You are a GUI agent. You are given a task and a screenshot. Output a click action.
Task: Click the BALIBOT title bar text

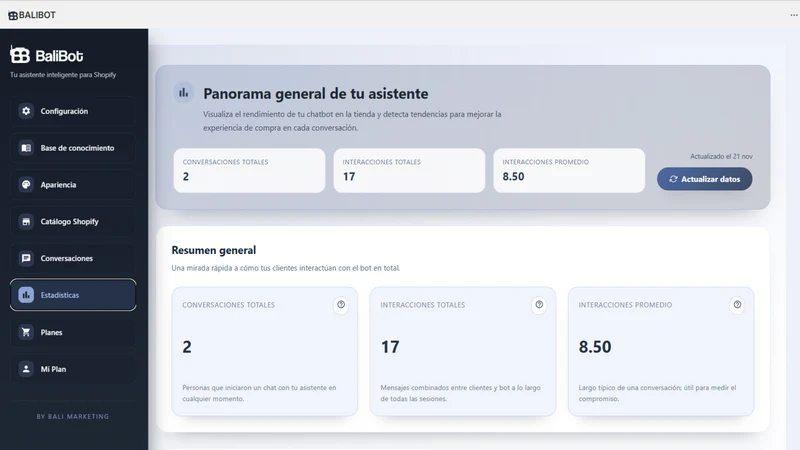[37, 15]
